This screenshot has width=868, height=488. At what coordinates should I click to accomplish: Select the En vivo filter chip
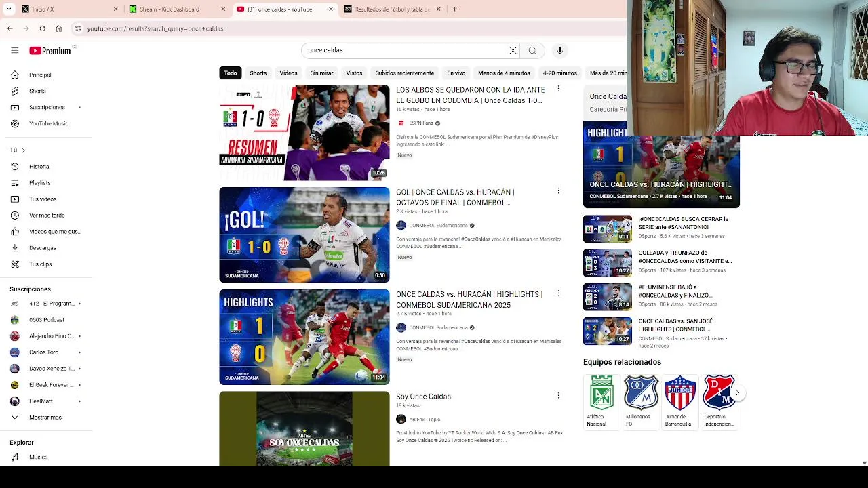point(456,73)
